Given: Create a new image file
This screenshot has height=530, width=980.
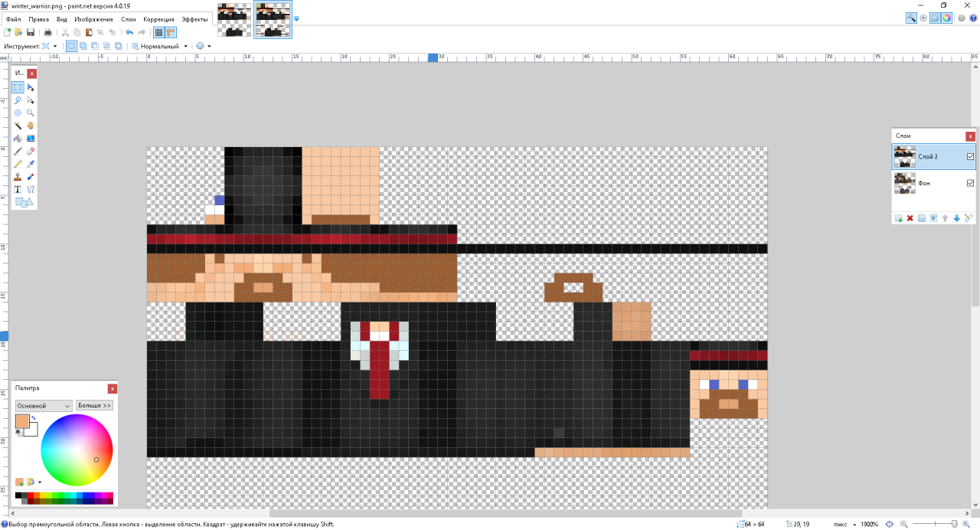Looking at the screenshot, I should point(8,32).
